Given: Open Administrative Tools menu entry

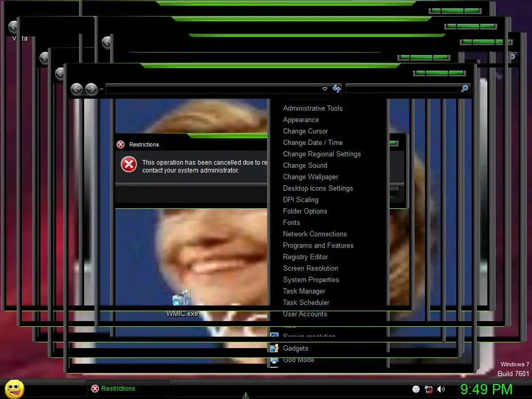Looking at the screenshot, I should pos(312,108).
